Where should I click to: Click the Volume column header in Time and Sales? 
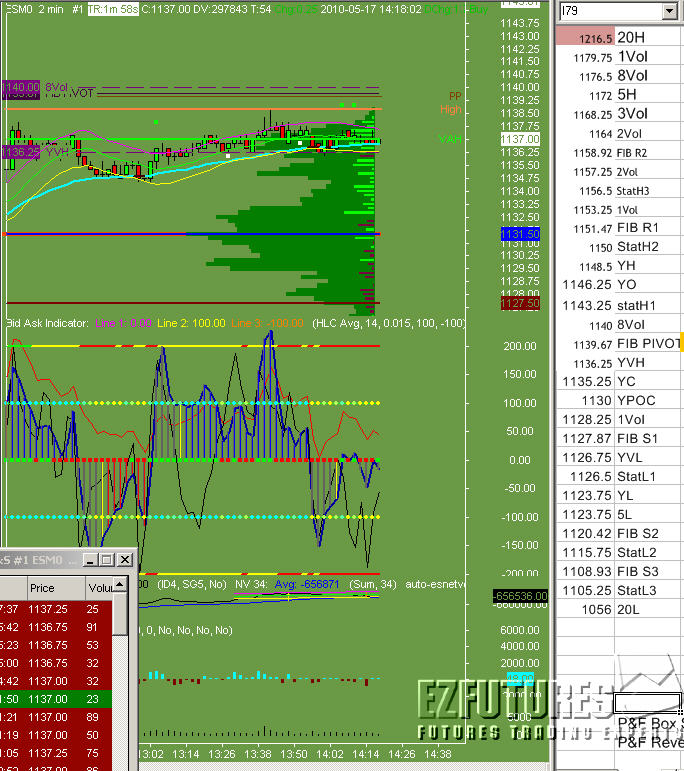point(99,588)
